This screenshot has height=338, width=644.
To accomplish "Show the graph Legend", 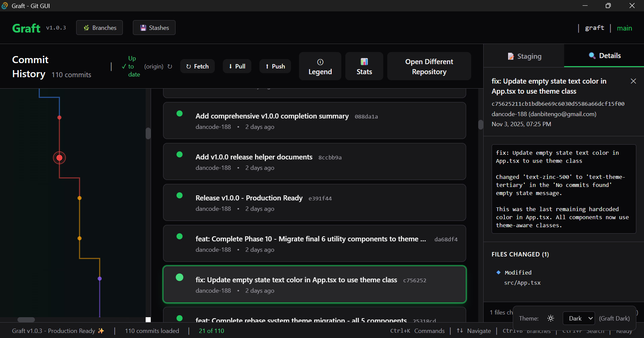I will tap(320, 66).
